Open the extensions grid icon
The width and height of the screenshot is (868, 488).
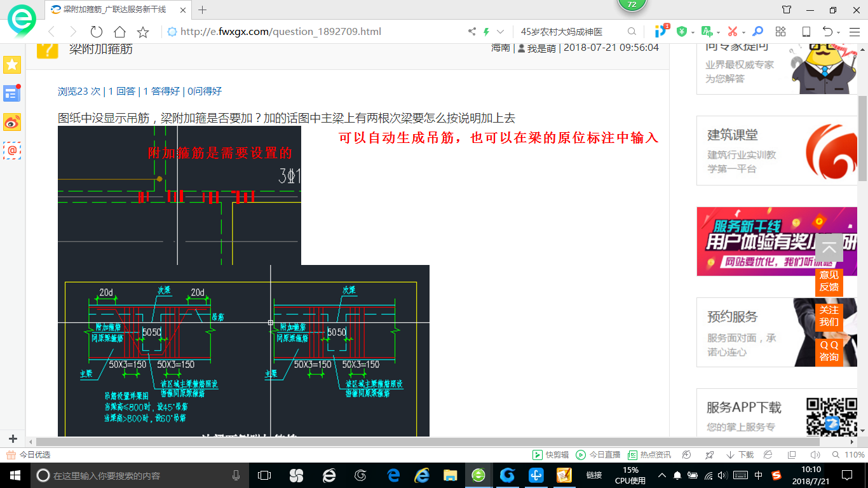pos(781,31)
